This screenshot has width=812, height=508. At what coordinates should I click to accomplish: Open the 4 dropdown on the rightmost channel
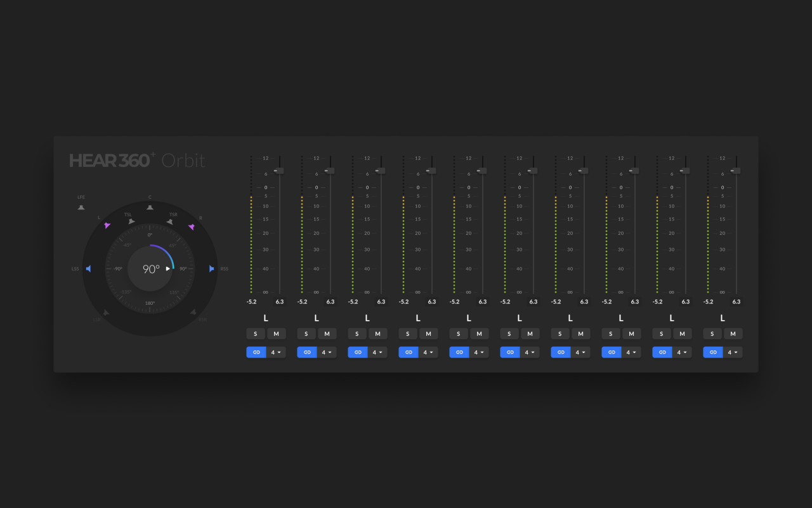click(x=732, y=352)
